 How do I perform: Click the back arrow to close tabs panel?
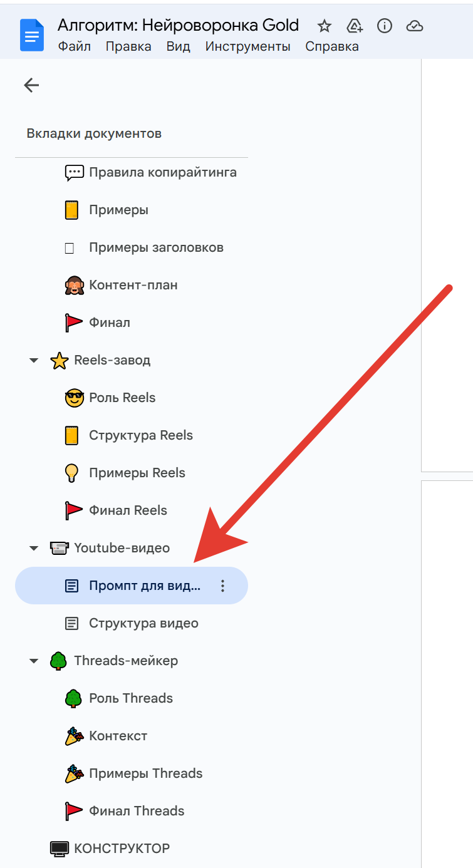[31, 85]
